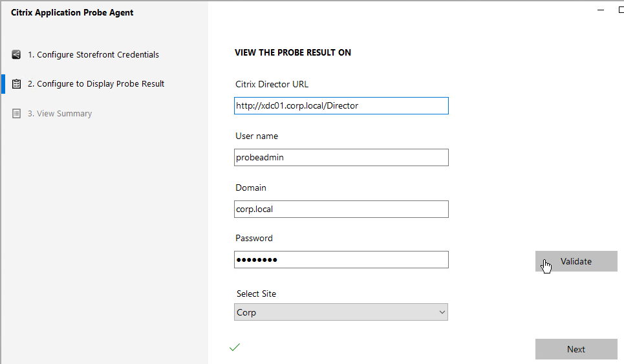This screenshot has width=624, height=364.
Task: Click the green validation checkmark
Action: (235, 347)
